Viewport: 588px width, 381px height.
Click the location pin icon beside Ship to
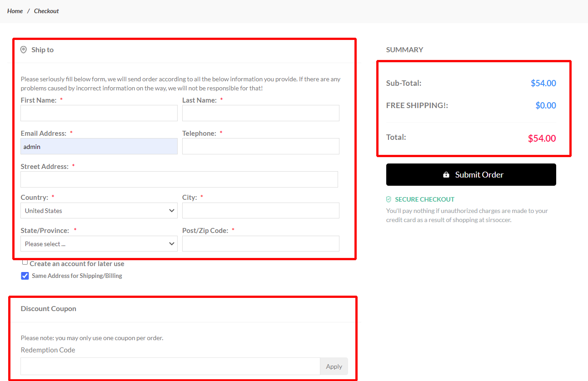24,50
